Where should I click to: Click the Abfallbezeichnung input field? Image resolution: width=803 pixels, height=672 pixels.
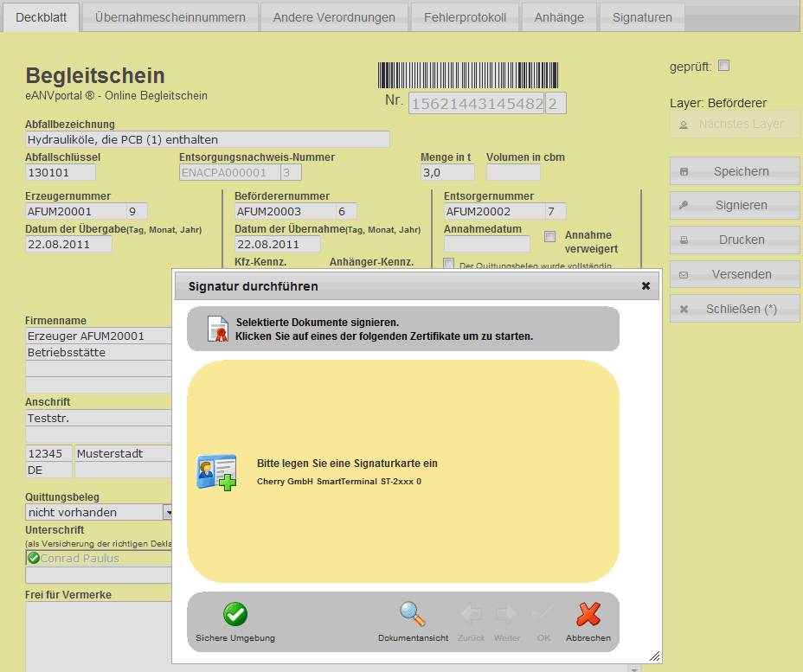point(208,139)
